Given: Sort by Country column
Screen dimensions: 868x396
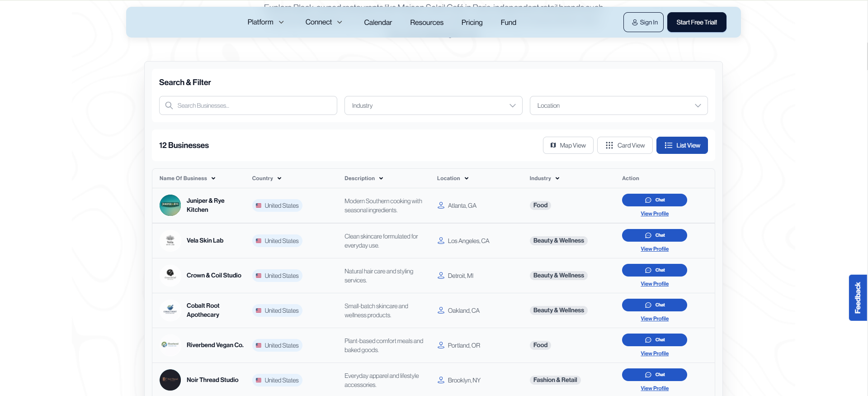Looking at the screenshot, I should click(x=267, y=178).
